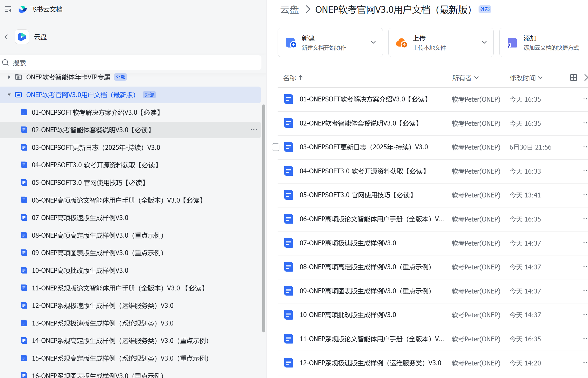588x378 pixels.
Task: Focus the 搜索 input field
Action: coord(130,62)
